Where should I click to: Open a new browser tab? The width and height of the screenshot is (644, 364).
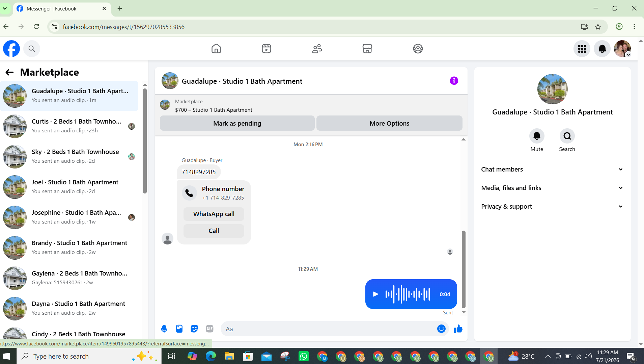(120, 8)
